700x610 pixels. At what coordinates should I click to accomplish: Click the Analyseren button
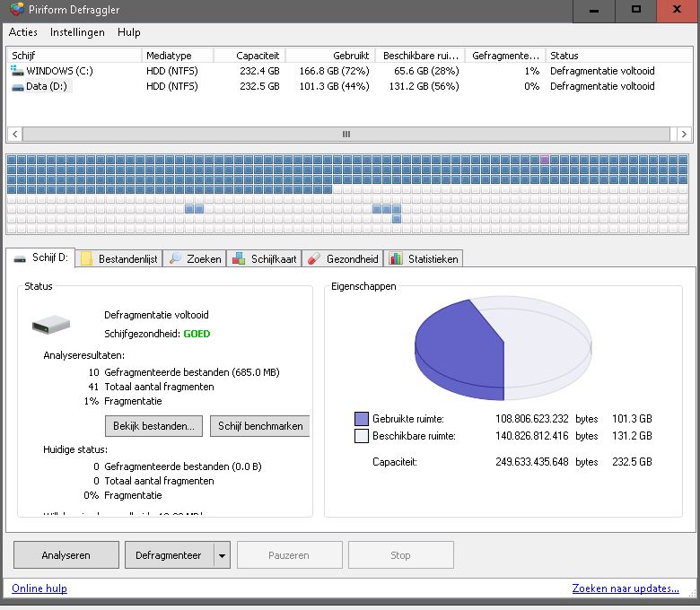66,555
